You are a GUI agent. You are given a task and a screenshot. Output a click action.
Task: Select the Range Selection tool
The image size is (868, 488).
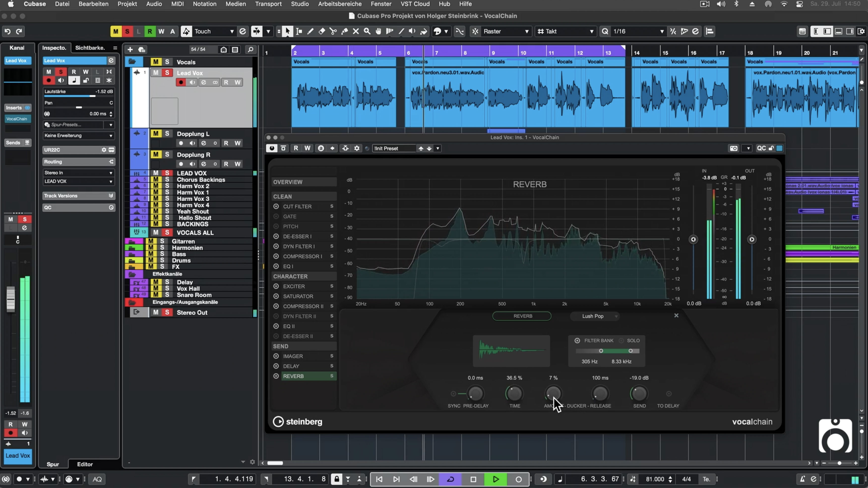pyautogui.click(x=299, y=31)
